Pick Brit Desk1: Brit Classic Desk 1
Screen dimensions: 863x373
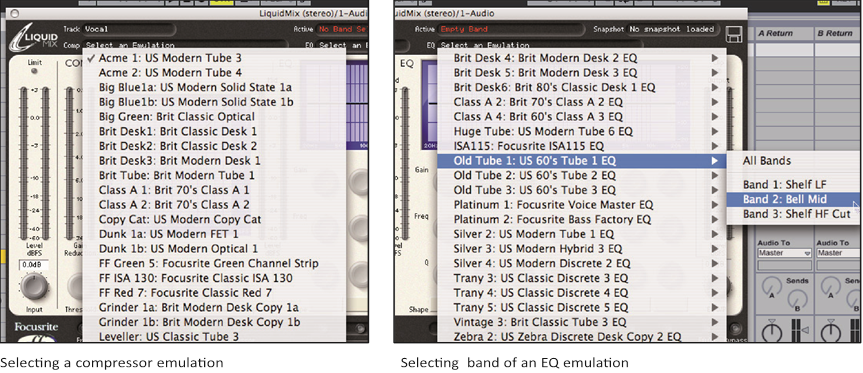coord(215,131)
